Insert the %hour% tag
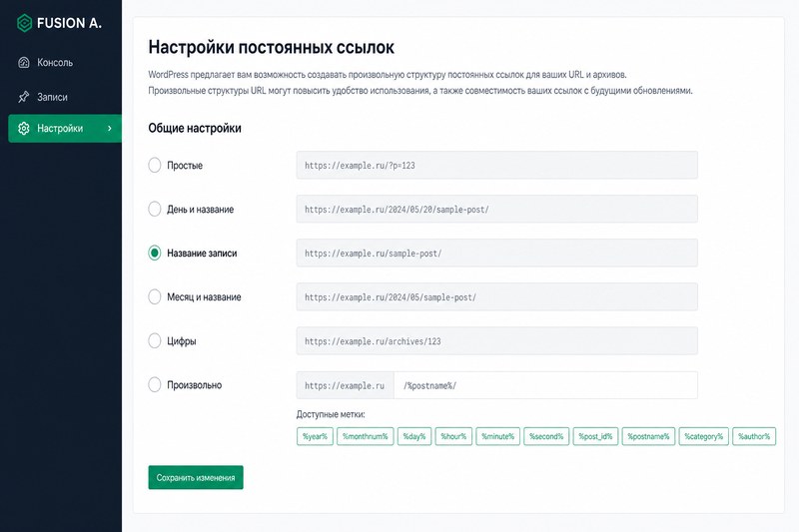799x532 pixels. [x=453, y=436]
